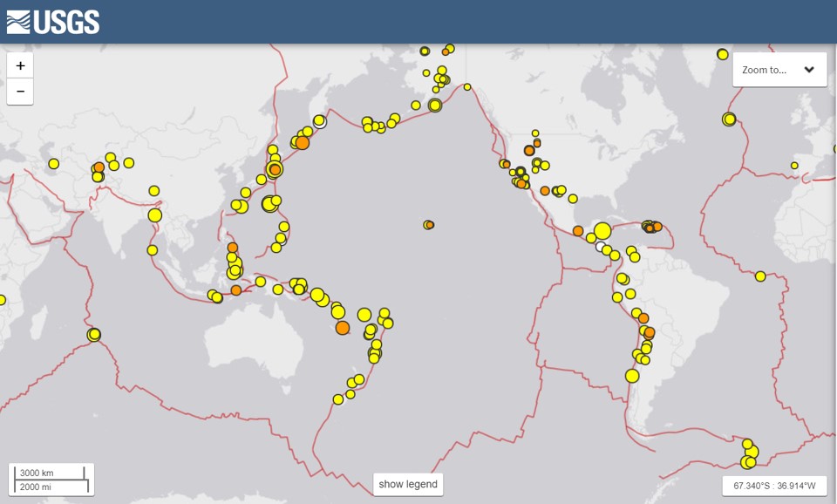Zoom in with the plus button
Screen dimensions: 837x504
pos(19,65)
